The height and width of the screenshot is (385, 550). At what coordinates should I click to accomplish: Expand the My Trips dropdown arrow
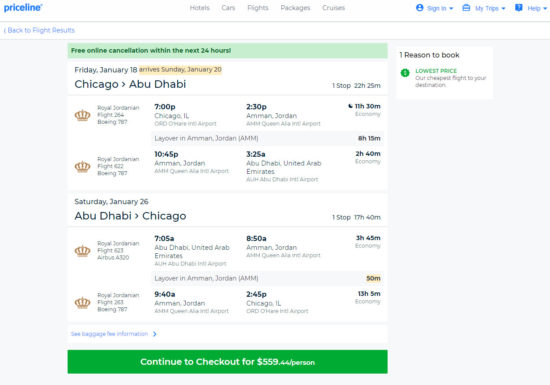coord(503,8)
